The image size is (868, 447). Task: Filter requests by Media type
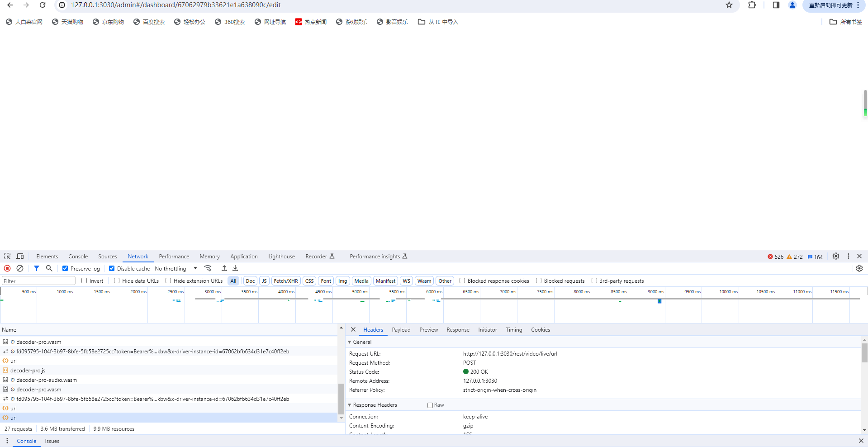click(x=361, y=281)
